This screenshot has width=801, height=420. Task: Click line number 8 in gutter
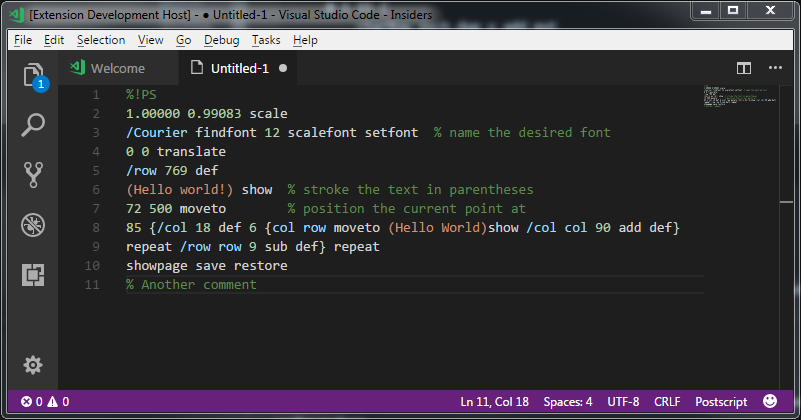[96, 227]
